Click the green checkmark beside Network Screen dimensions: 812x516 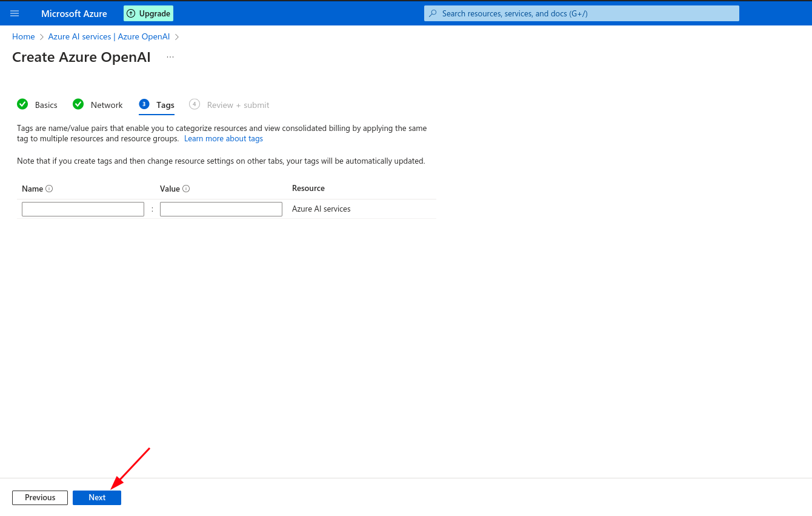[x=78, y=104]
